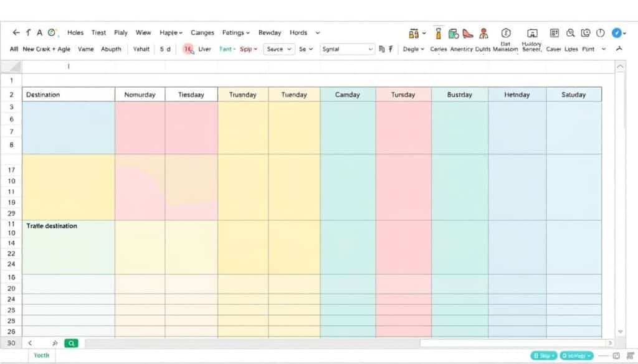Click the vertical scrollbar up arrow
The width and height of the screenshot is (638, 364).
coord(620,67)
